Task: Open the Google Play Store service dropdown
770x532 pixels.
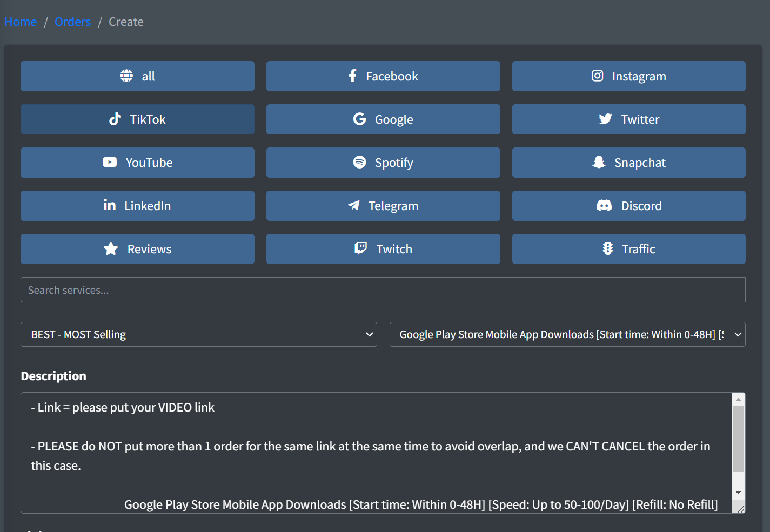Action: click(567, 334)
